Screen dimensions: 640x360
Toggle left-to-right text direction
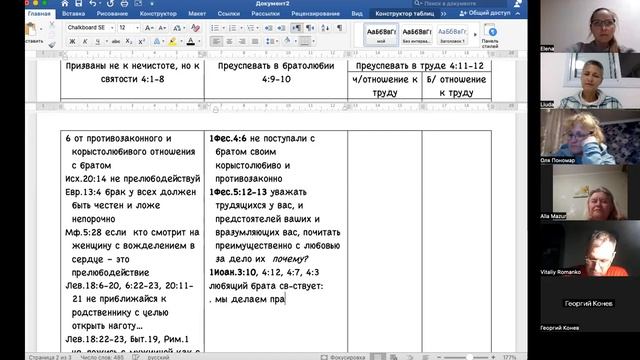297,28
